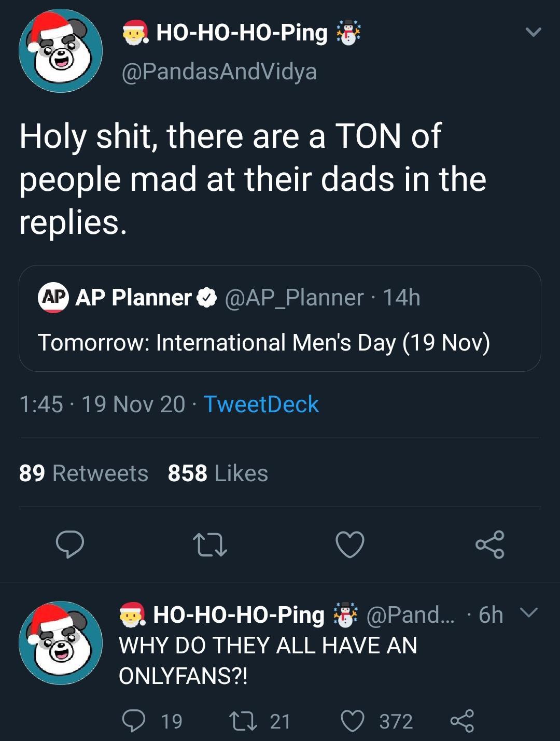Open reply box on OnlyFans tweet

(134, 721)
